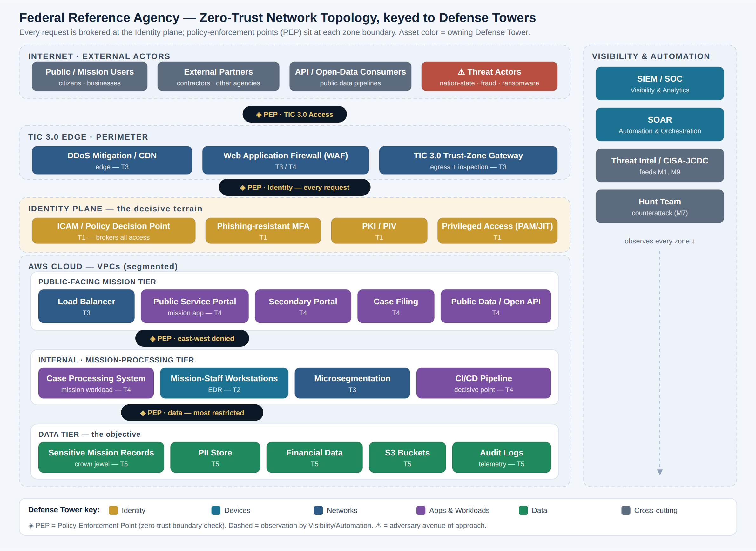Select the S3 Buckets node

407,457
